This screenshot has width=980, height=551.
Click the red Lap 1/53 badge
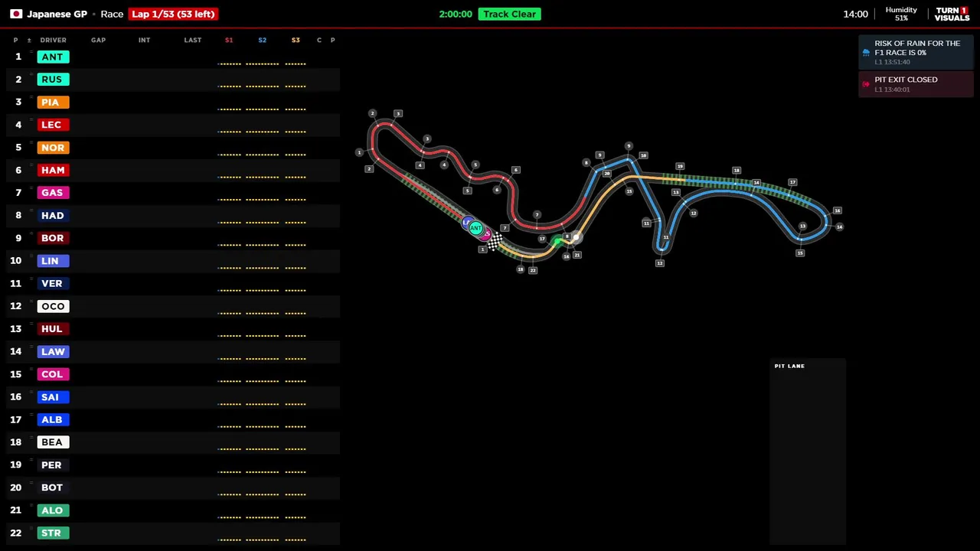(x=173, y=14)
